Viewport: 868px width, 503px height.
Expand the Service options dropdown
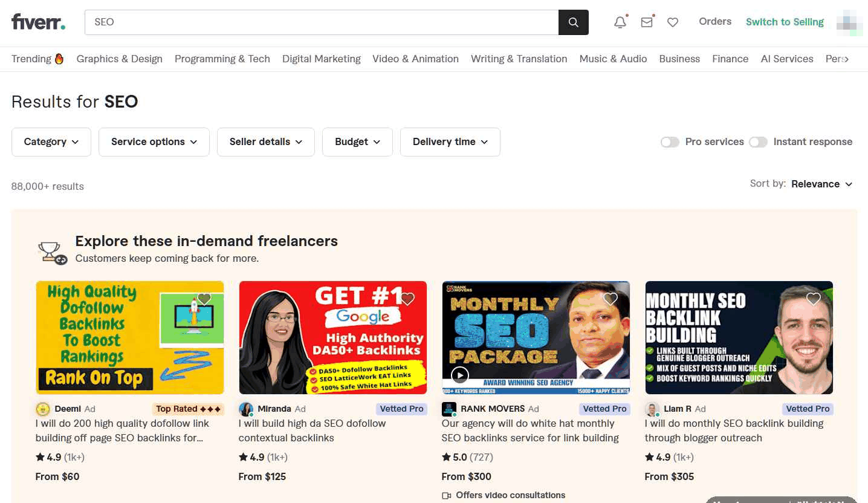click(x=154, y=142)
